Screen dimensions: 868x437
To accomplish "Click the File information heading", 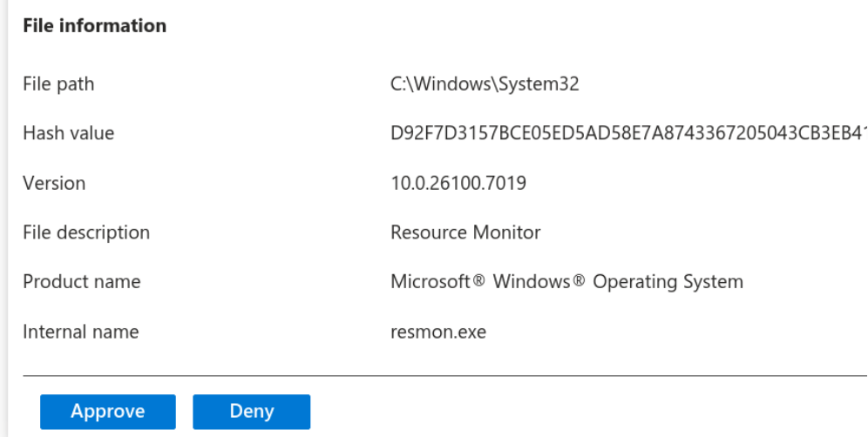I will 94,26.
